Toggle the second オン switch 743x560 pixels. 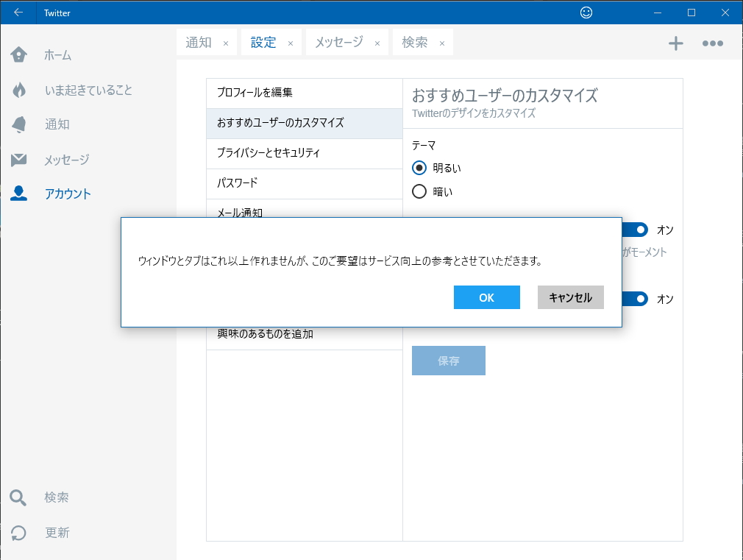635,299
